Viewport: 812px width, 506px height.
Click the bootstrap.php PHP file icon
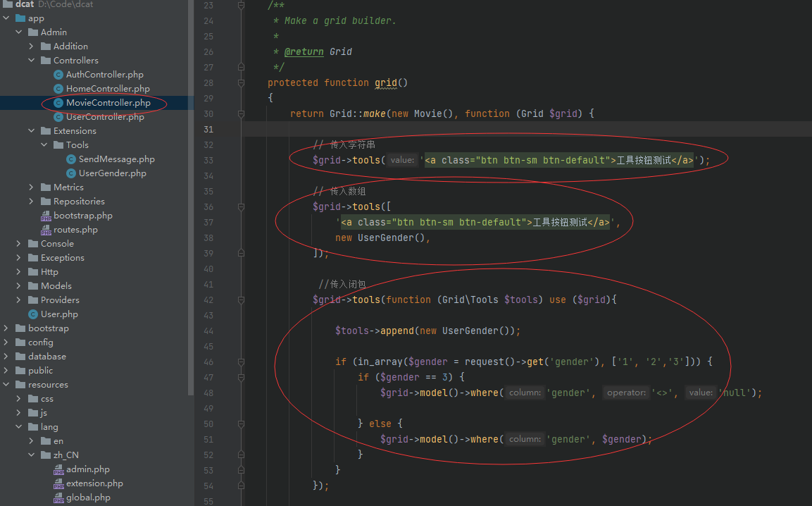(x=46, y=216)
